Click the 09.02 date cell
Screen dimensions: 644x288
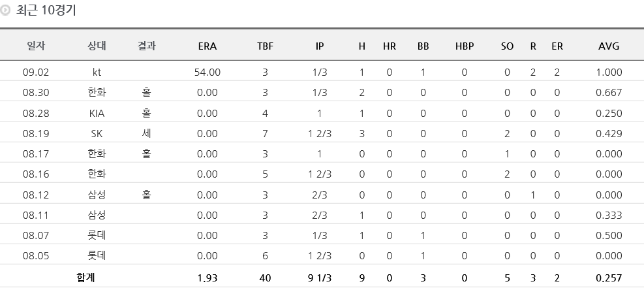tap(36, 72)
